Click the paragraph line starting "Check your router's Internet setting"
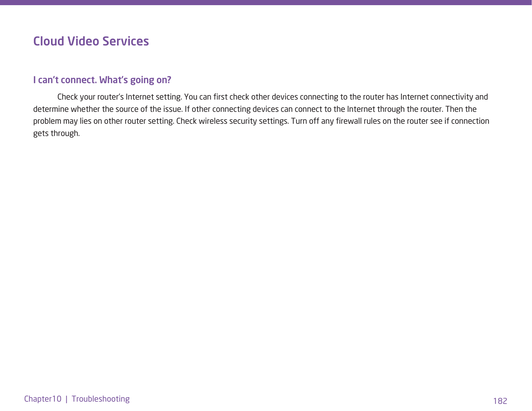Viewport: 532px width, 411px height. coord(273,97)
